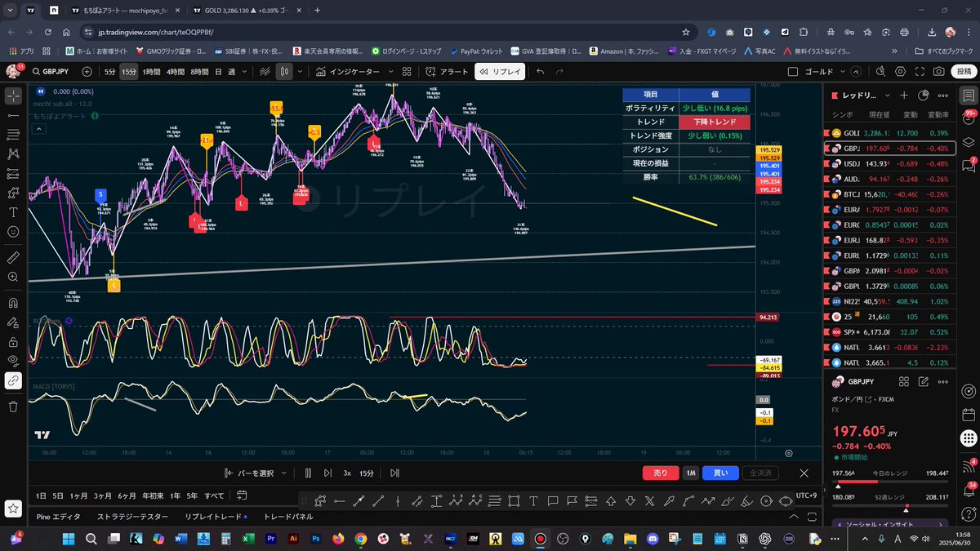This screenshot has width=980, height=551.
Task: Switch to 8時間 timeframe
Action: click(198, 72)
